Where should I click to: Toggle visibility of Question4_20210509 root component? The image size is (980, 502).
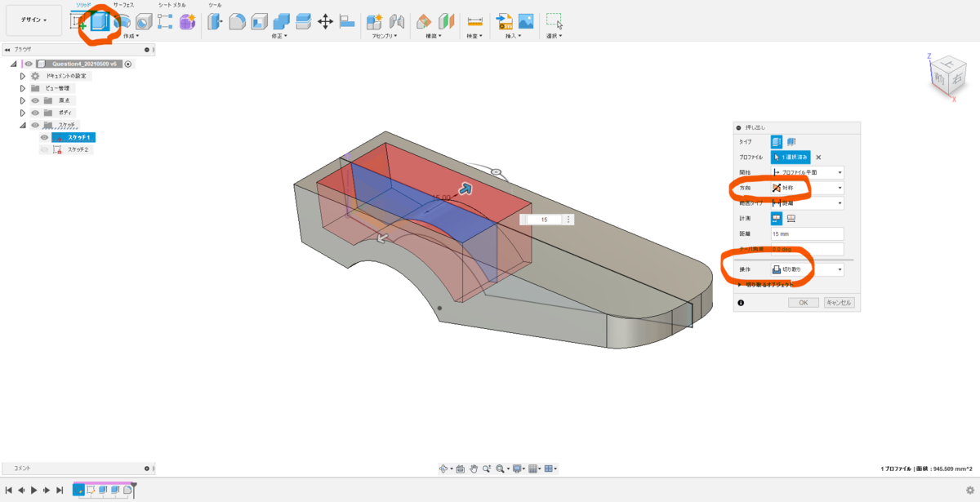[29, 64]
